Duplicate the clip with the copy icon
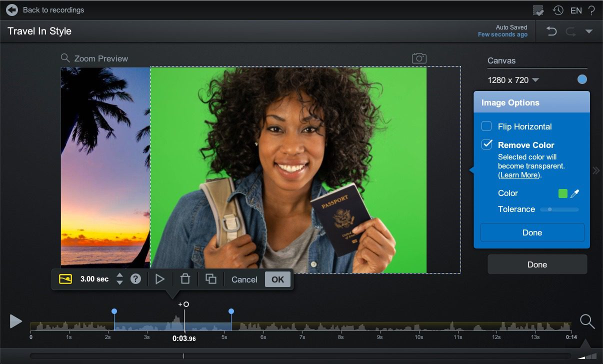Viewport: 603px width, 364px height. coord(210,279)
